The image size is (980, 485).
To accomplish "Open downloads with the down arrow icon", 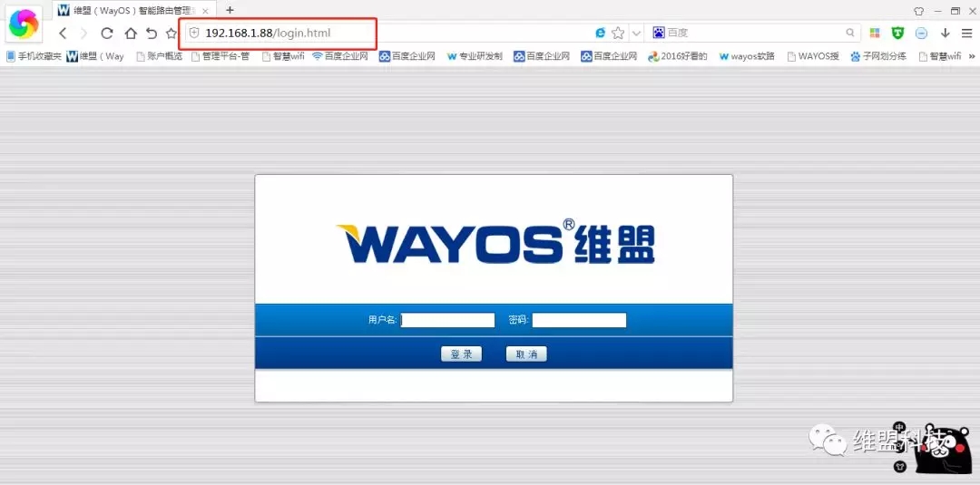I will 945,33.
